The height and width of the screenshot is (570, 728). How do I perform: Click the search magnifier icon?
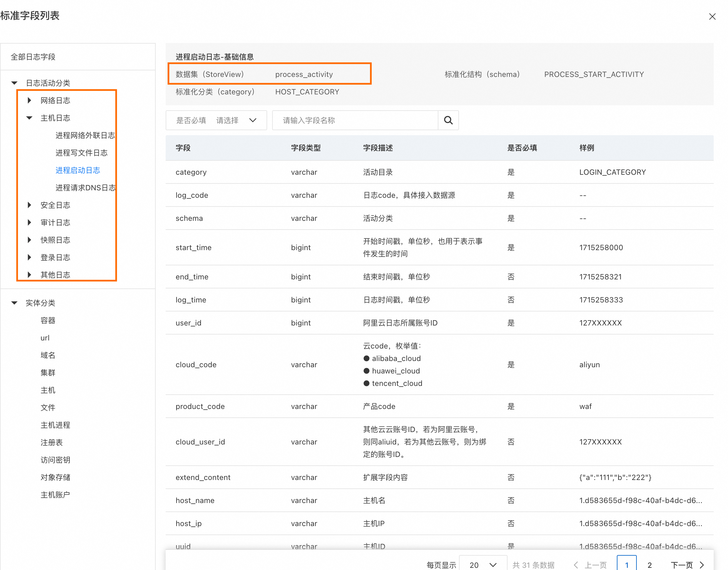click(x=448, y=120)
